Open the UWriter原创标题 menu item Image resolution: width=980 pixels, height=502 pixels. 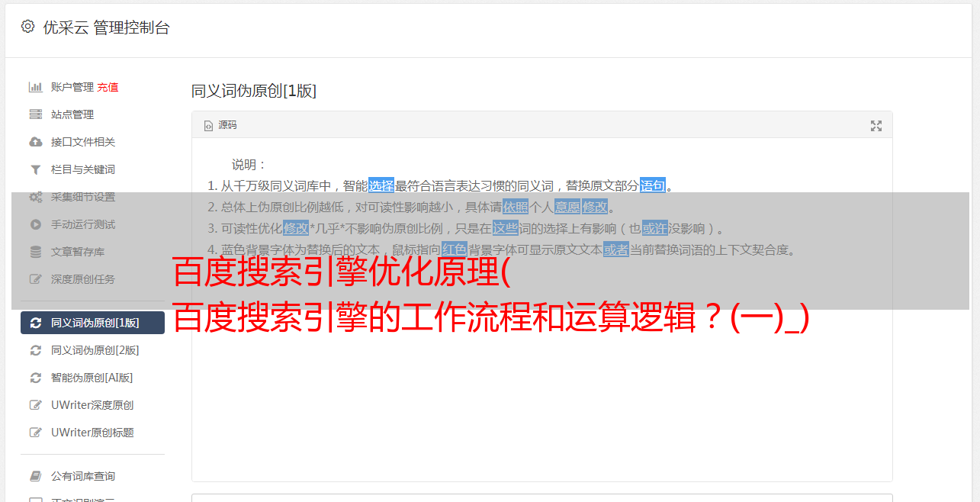92,433
